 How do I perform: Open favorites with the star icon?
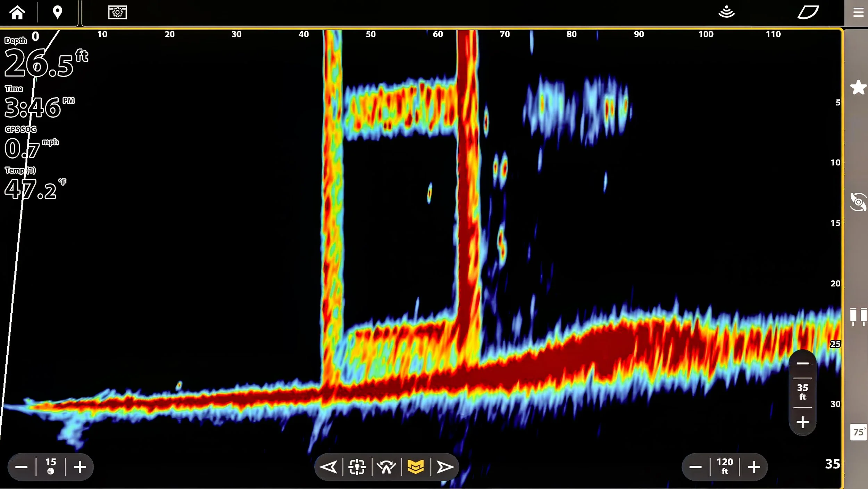pos(858,87)
